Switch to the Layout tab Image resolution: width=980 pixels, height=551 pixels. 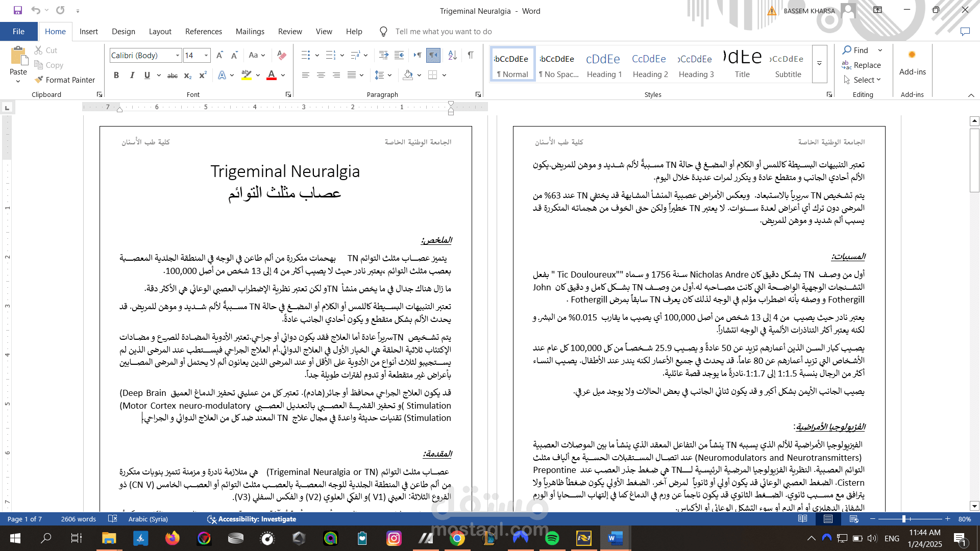(160, 32)
